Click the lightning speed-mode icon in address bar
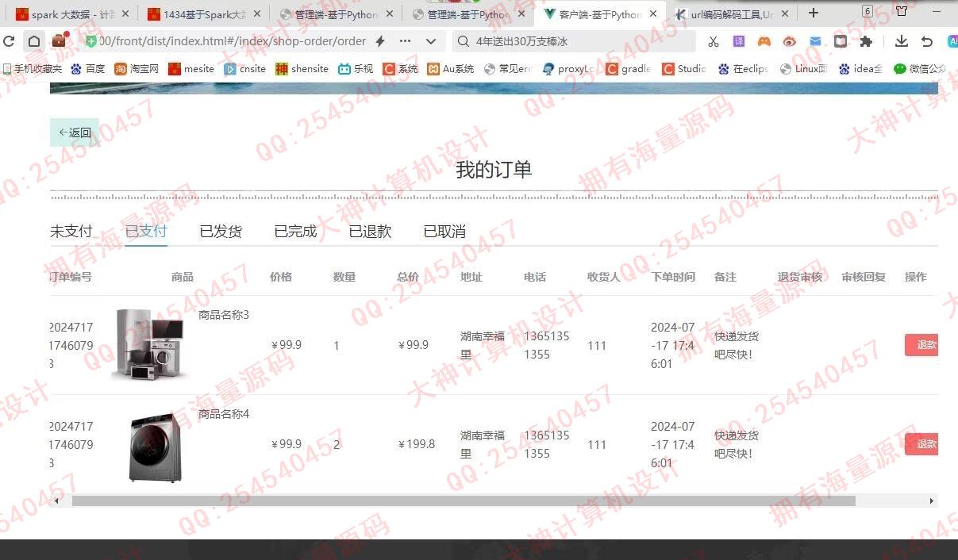The height and width of the screenshot is (560, 958). pyautogui.click(x=380, y=41)
